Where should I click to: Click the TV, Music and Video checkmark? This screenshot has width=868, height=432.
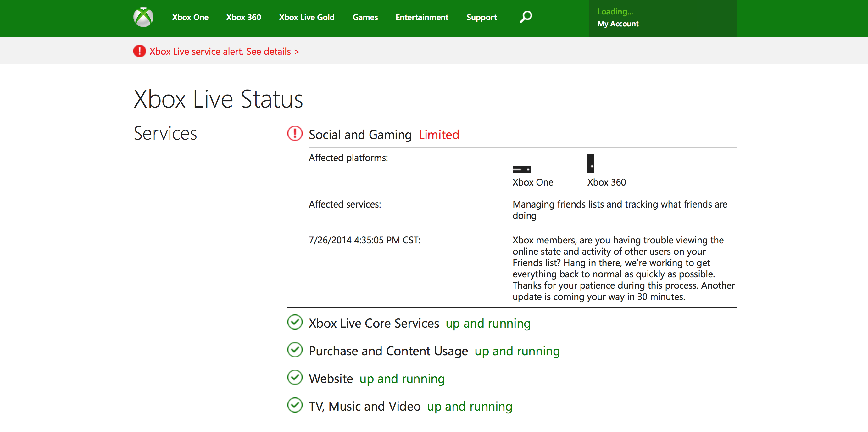pyautogui.click(x=295, y=405)
